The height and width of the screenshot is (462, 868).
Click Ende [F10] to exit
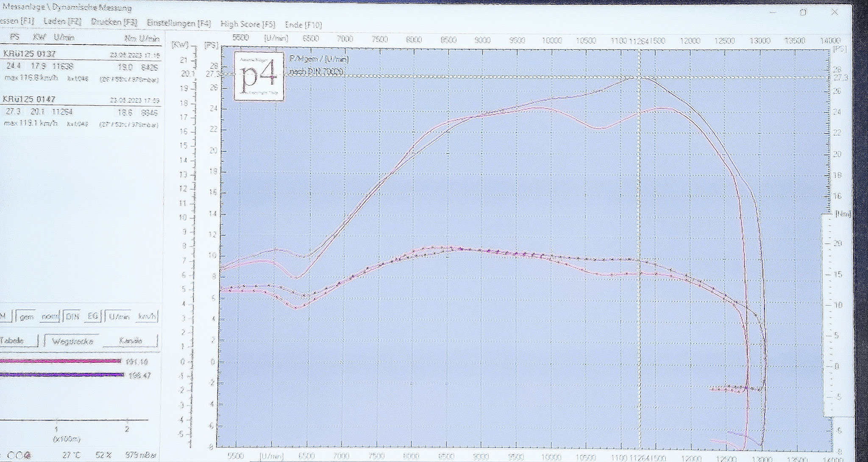303,25
